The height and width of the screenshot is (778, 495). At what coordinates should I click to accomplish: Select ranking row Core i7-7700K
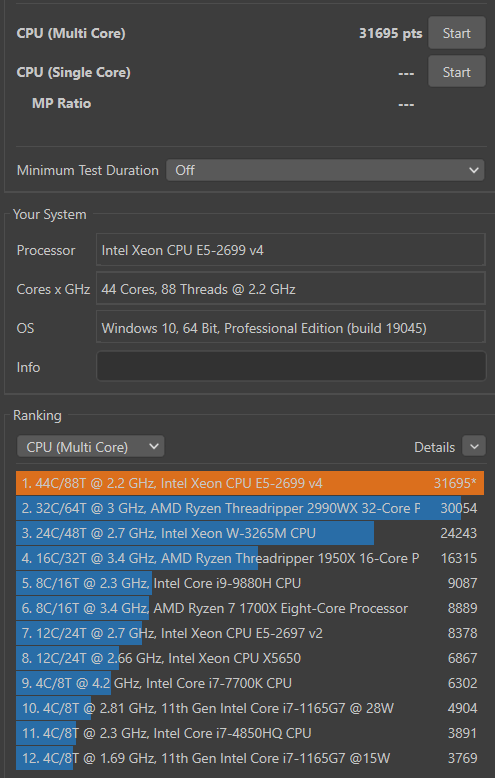pos(250,683)
